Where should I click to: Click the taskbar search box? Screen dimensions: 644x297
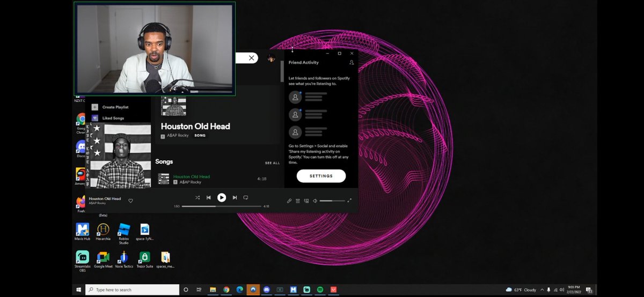[x=132, y=289]
